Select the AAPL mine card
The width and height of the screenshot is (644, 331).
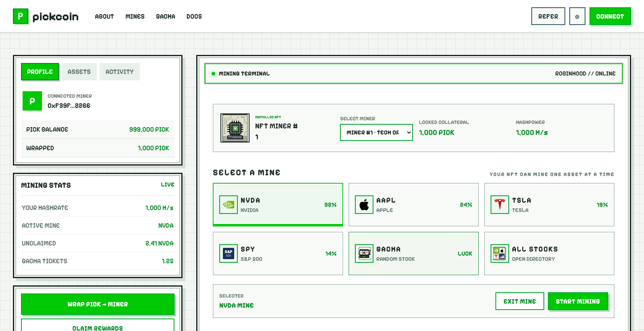[413, 205]
